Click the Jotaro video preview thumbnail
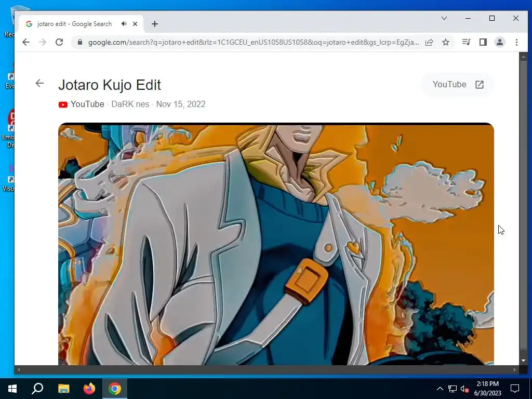532x399 pixels. 276,244
